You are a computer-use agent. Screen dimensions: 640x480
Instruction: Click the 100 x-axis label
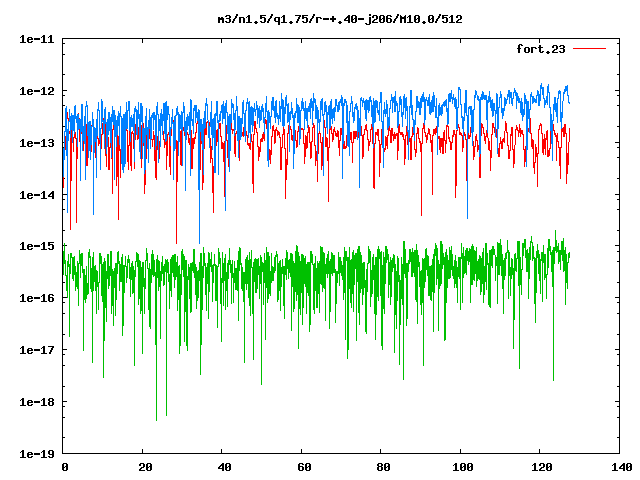463,467
